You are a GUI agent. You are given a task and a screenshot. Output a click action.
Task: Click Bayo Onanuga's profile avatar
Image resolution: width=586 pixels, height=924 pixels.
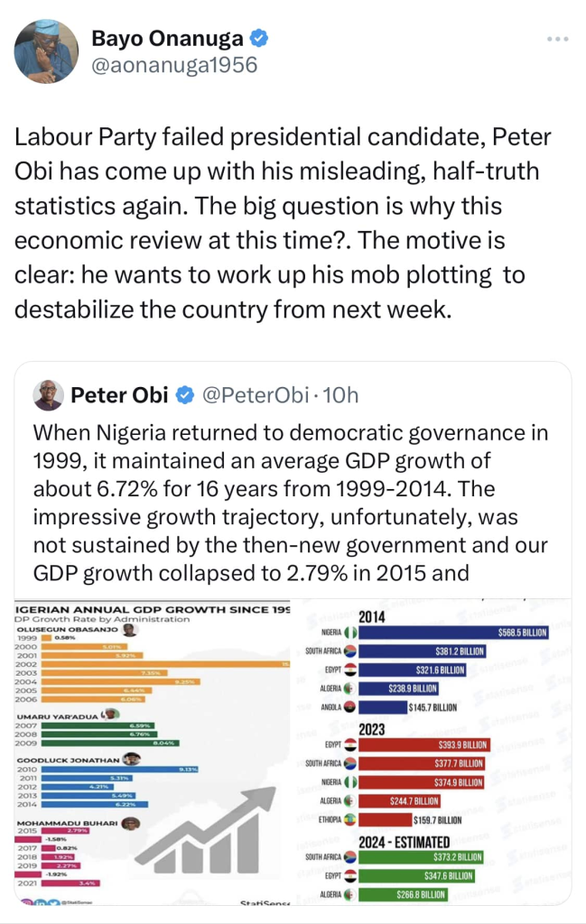[44, 51]
